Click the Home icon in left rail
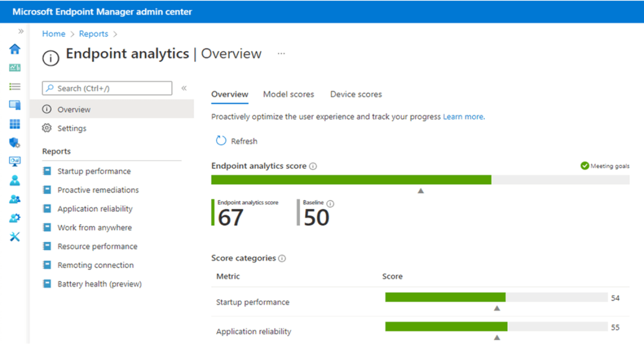This screenshot has height=357, width=644. 15,49
